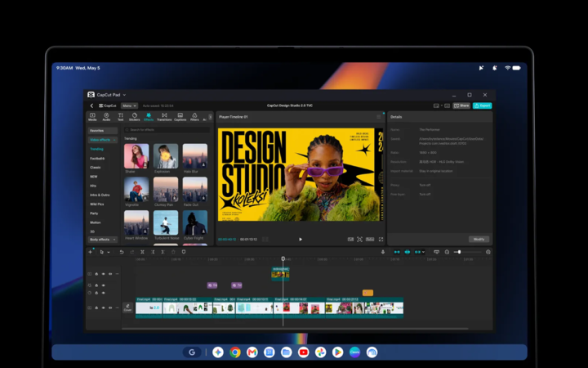Choose the Vignette effect thumbnail
The height and width of the screenshot is (368, 588).
(x=136, y=190)
